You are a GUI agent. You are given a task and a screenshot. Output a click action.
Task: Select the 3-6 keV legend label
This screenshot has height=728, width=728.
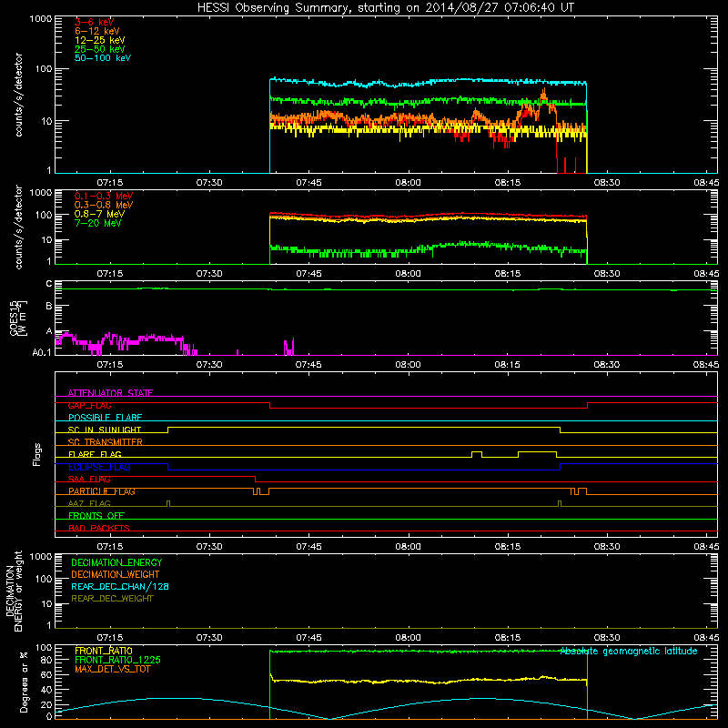pyautogui.click(x=95, y=22)
